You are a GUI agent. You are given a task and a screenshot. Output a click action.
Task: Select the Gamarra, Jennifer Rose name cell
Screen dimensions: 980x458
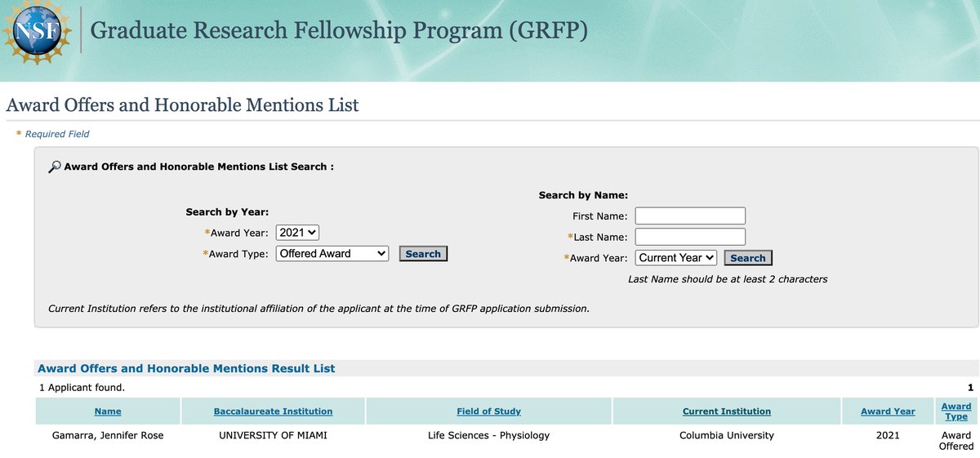click(108, 435)
